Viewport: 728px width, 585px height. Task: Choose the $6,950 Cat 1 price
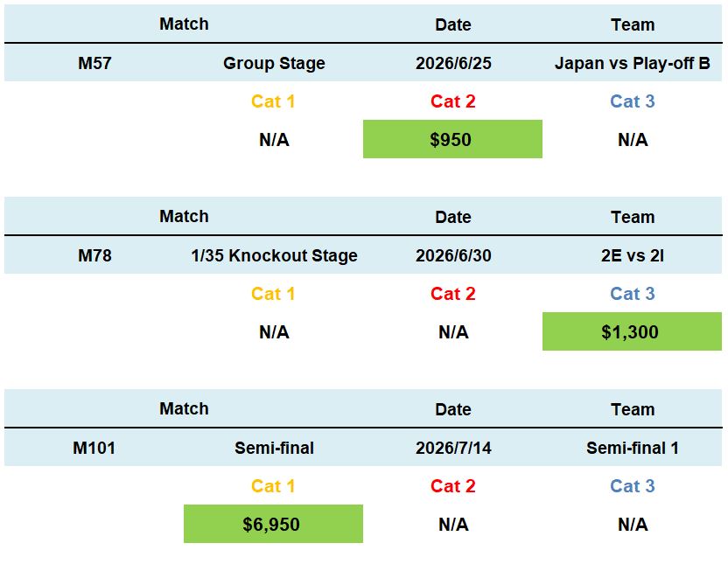pyautogui.click(x=272, y=524)
